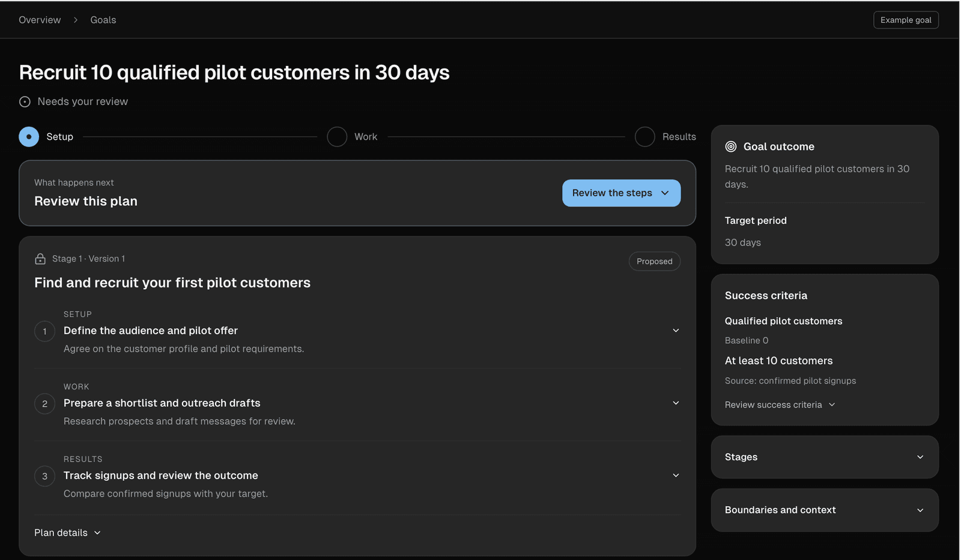Open Review success criteria dropdown
Image resolution: width=961 pixels, height=560 pixels.
780,405
